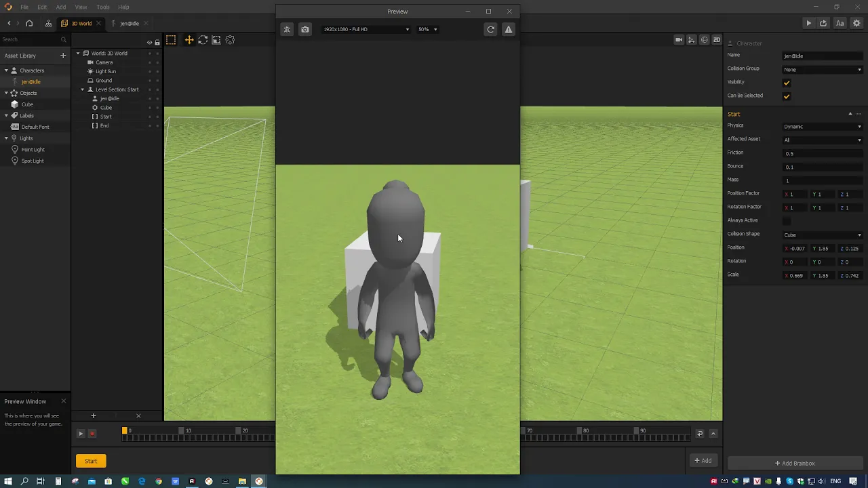Click the camera view icon above viewport

[x=679, y=40]
